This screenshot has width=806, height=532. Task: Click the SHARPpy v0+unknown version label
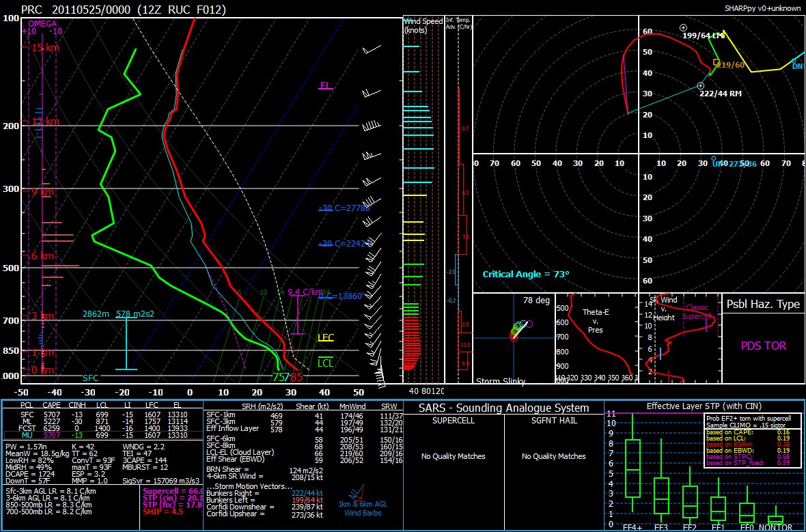762,8
